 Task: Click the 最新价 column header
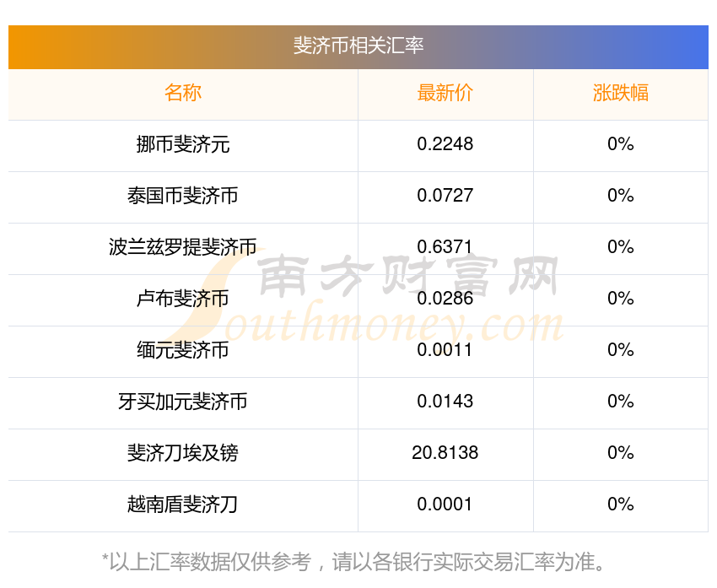pos(445,93)
